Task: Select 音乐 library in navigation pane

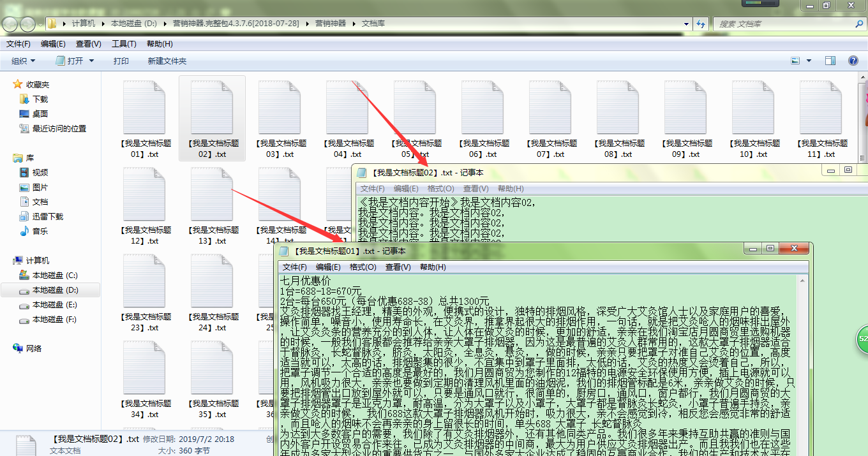Action: coord(40,232)
